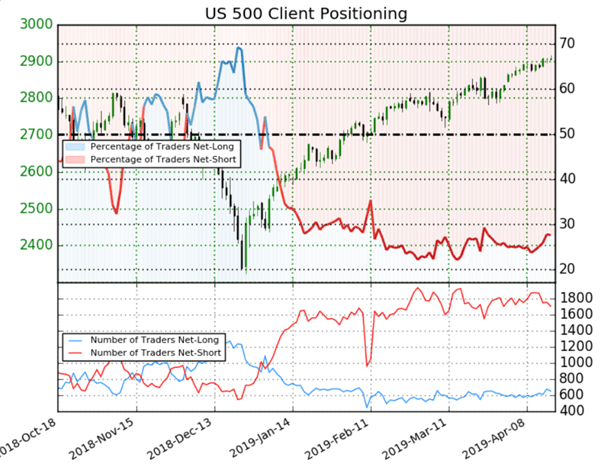The width and height of the screenshot is (602, 470).
Task: Select legend text Number of Traders Net-Long
Action: coord(154,340)
